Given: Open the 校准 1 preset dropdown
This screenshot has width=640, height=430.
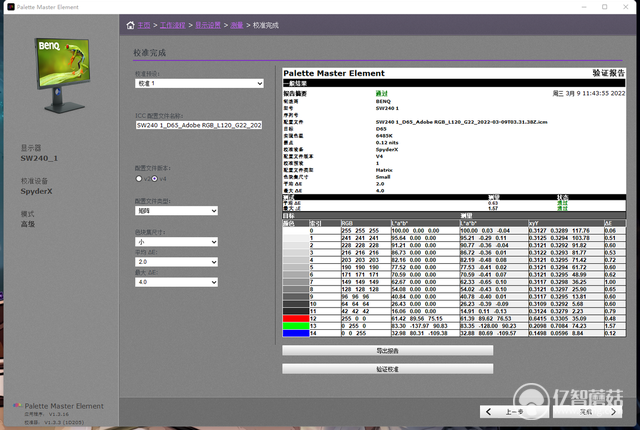Looking at the screenshot, I should (x=199, y=83).
